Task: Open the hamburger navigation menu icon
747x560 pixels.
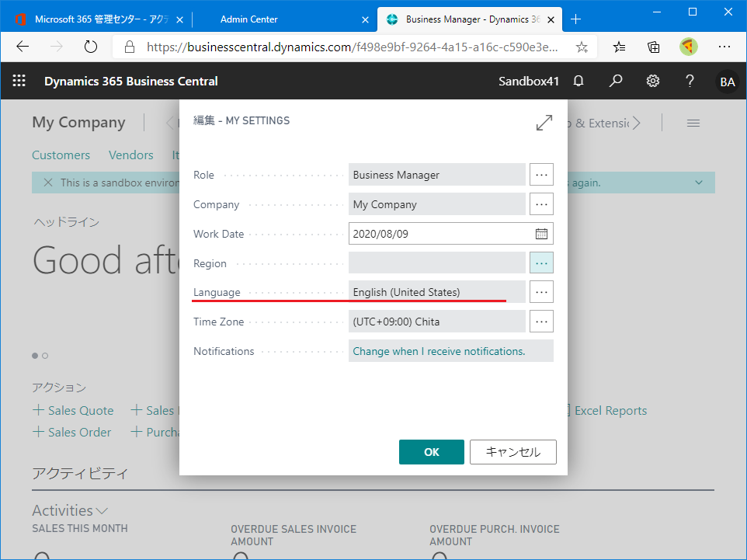Action: pyautogui.click(x=693, y=123)
